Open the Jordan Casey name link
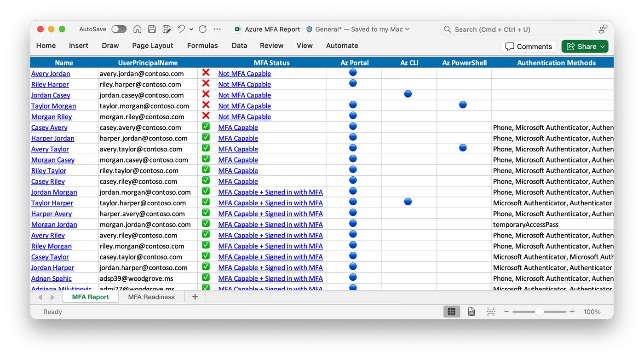This screenshot has height=359, width=644. coord(51,95)
